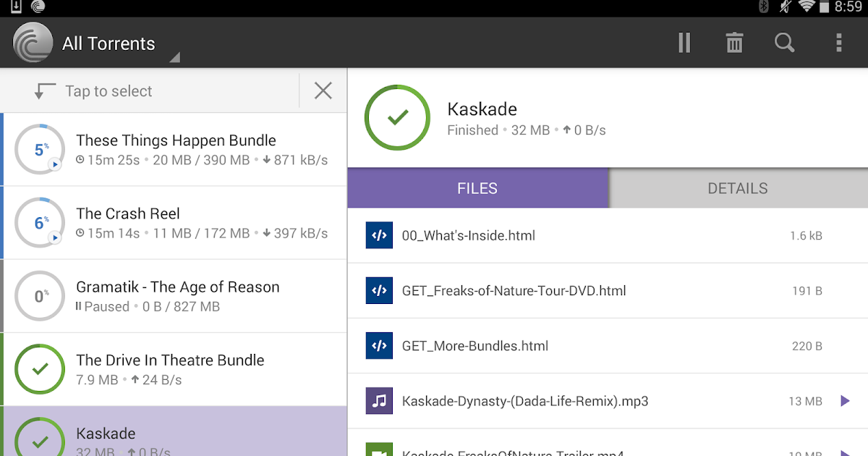Viewport: 868px width, 456px height.
Task: Pause all torrents from the toolbar
Action: point(684,43)
